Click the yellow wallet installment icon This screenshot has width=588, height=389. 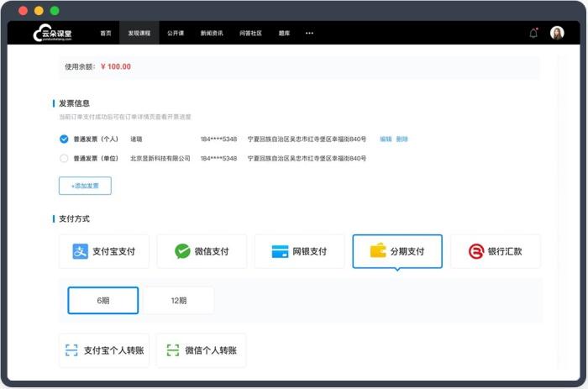[378, 250]
